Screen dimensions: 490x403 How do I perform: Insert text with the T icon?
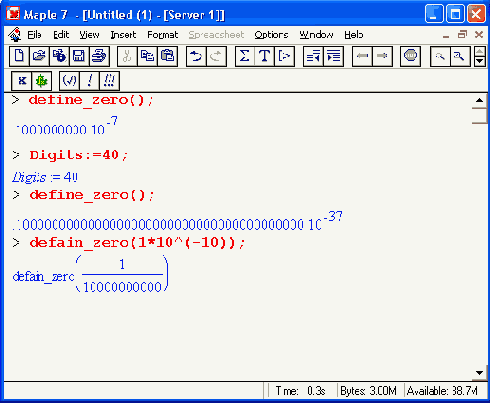[x=264, y=56]
